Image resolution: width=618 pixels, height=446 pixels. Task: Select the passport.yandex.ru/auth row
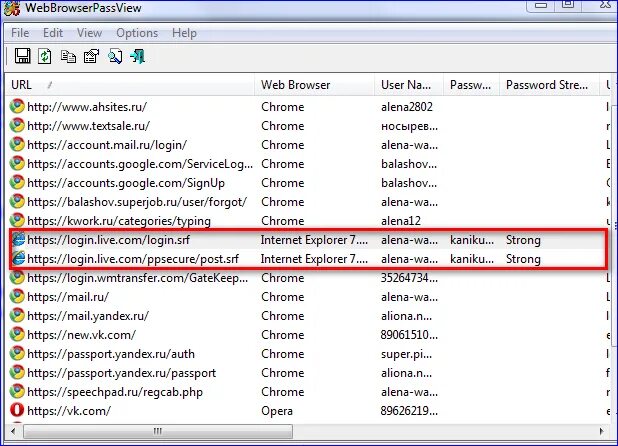309,353
